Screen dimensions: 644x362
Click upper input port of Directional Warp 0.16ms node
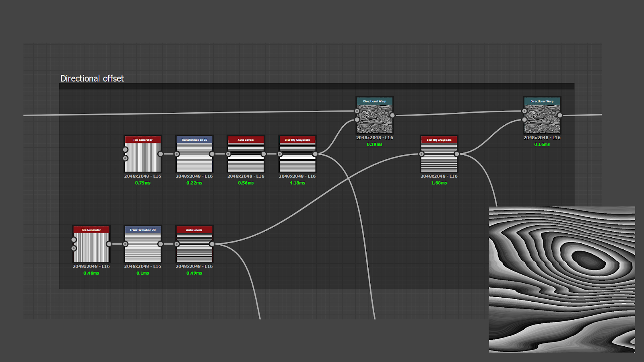524,111
